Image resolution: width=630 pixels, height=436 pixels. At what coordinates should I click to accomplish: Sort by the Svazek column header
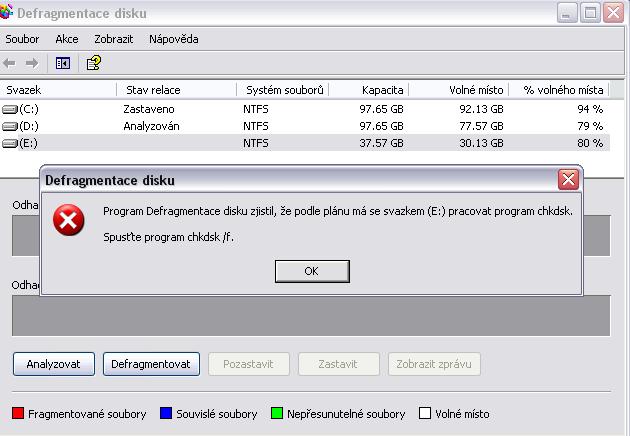(58, 90)
